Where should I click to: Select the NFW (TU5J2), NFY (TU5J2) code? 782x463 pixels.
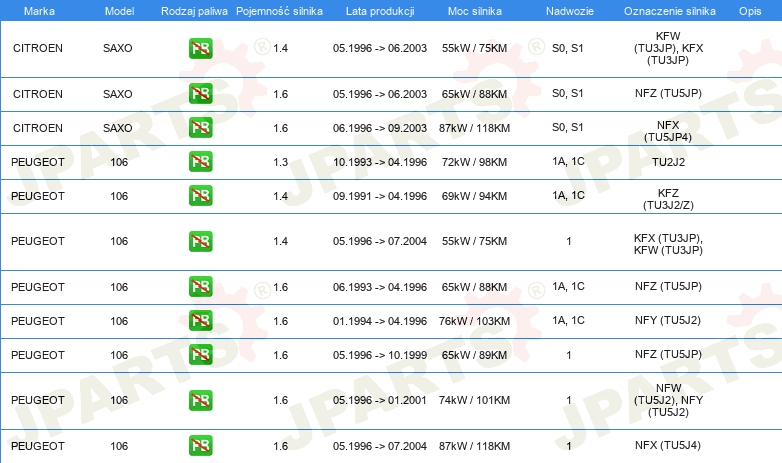(x=668, y=400)
